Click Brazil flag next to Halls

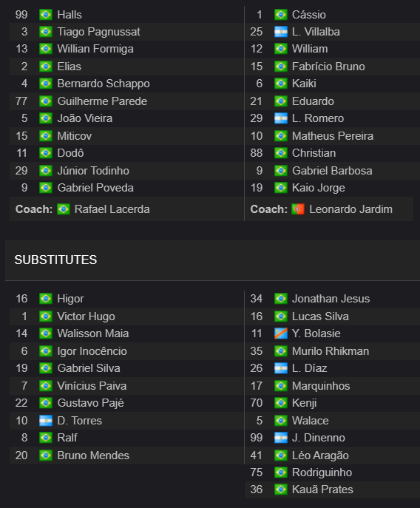[46, 15]
